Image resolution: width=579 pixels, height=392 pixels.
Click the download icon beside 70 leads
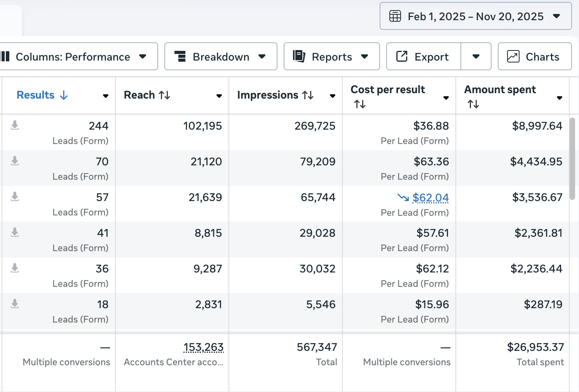tap(15, 161)
